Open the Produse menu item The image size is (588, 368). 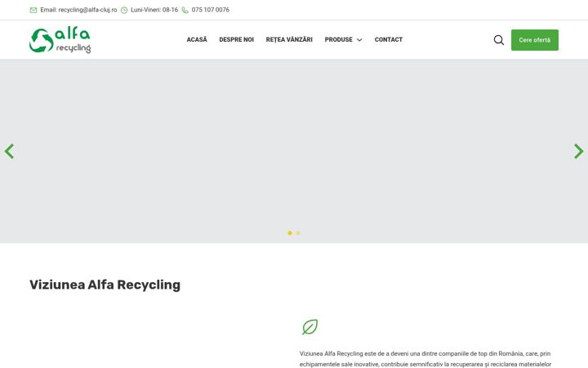pyautogui.click(x=339, y=39)
